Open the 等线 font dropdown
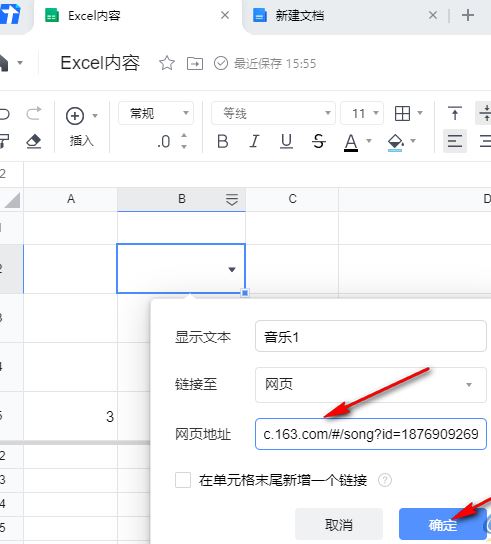This screenshot has height=544, width=491. click(x=273, y=113)
